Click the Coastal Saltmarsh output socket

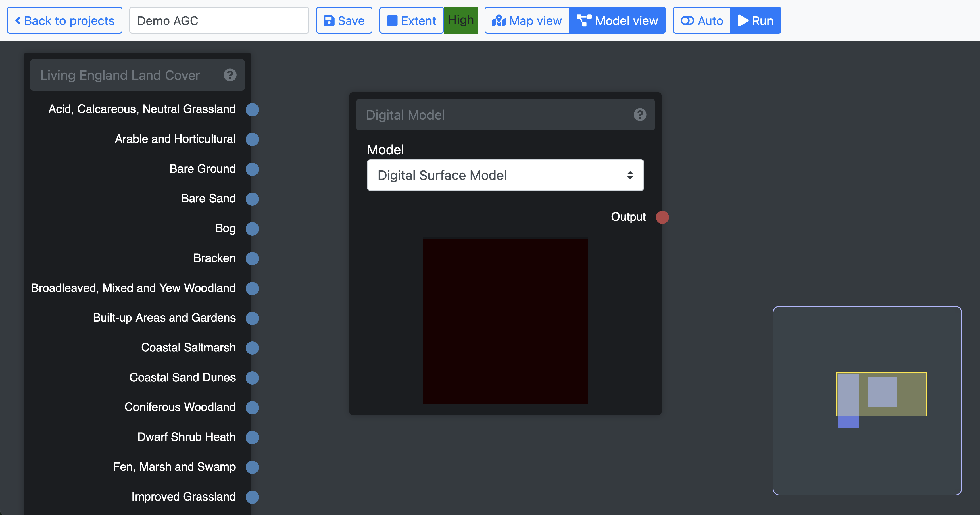point(252,348)
